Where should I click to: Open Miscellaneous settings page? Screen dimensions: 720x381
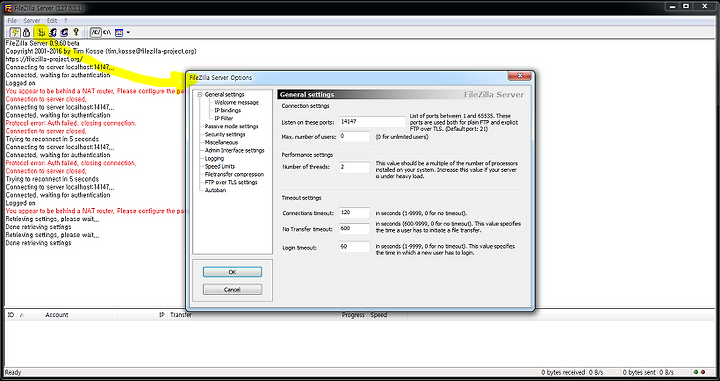click(x=221, y=142)
